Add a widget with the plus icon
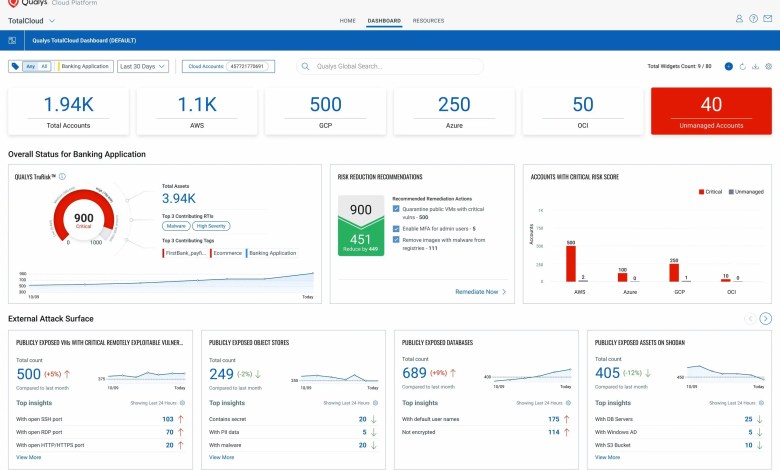The width and height of the screenshot is (780, 470). 728,66
